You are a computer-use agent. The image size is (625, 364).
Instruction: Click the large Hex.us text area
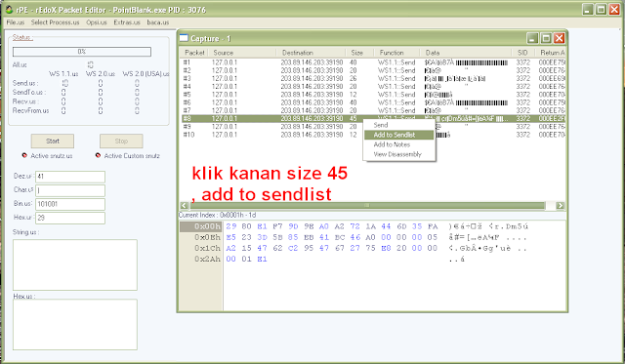(75, 325)
